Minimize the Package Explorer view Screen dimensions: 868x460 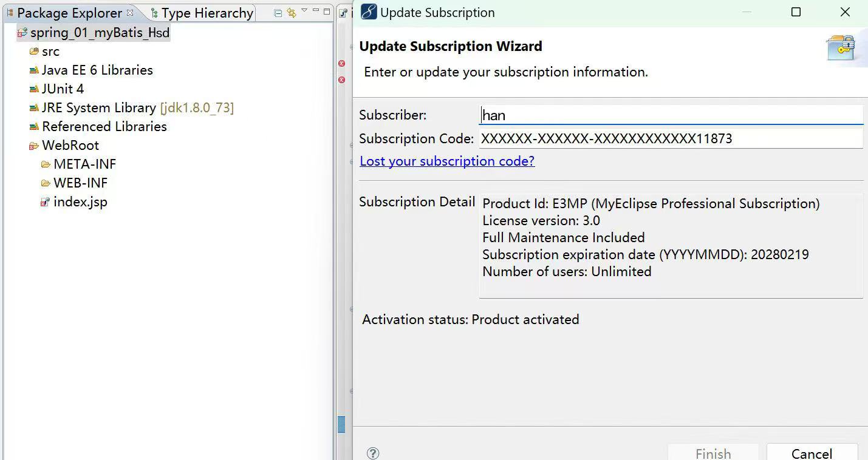[316, 11]
